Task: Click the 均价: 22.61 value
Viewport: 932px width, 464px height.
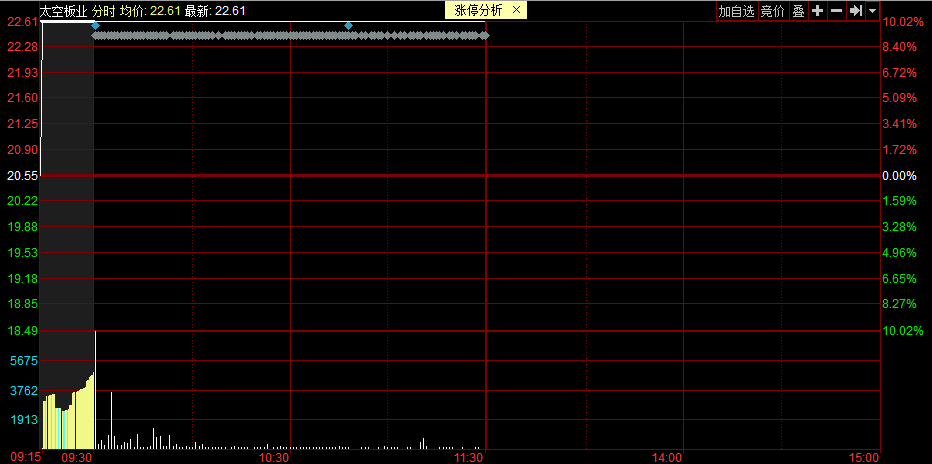Action: (x=150, y=11)
